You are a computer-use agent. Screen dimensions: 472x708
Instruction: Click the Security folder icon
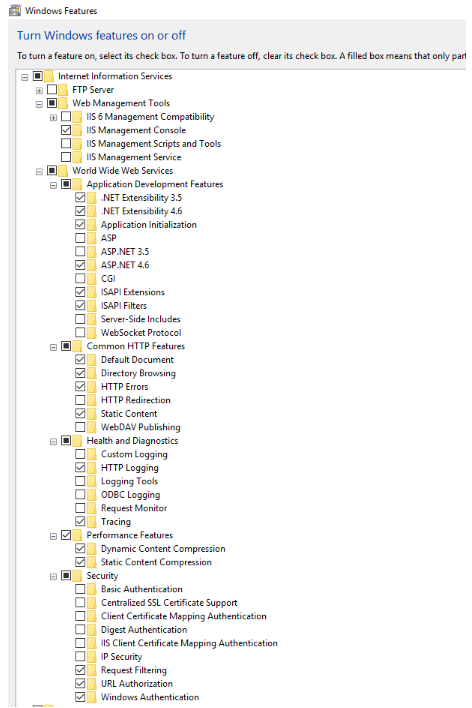[x=78, y=576]
